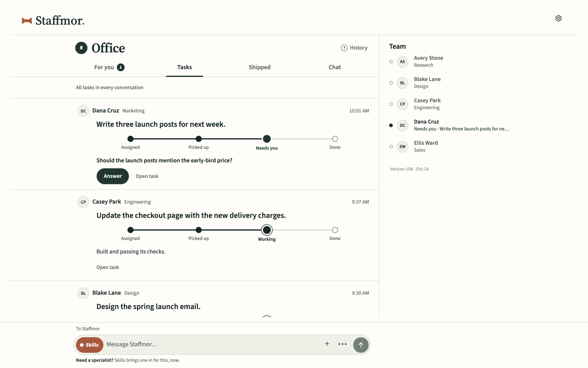Click the CP avatar on Casey's task
588x368 pixels.
coord(83,202)
